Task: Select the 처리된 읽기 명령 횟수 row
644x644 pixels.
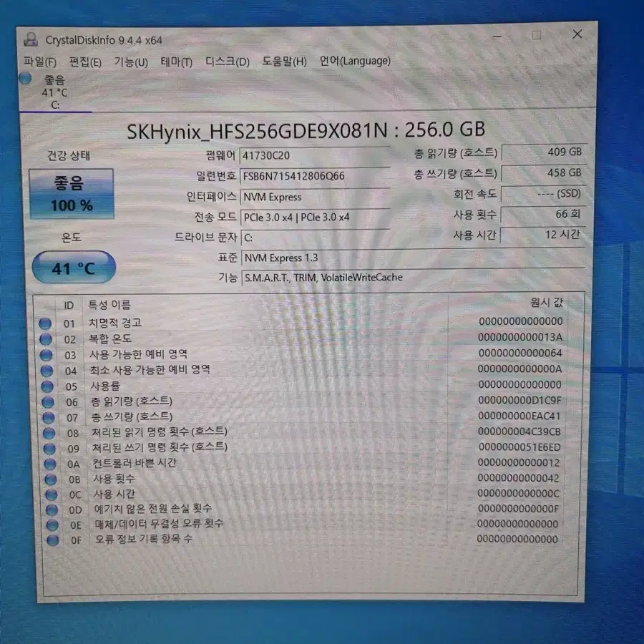Action: pyautogui.click(x=304, y=432)
